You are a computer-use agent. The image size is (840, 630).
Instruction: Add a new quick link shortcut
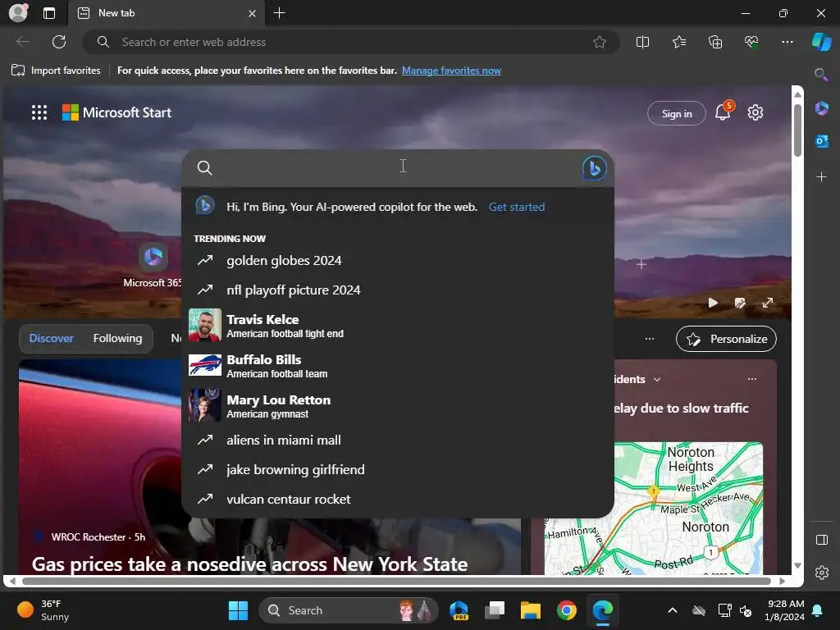641,264
